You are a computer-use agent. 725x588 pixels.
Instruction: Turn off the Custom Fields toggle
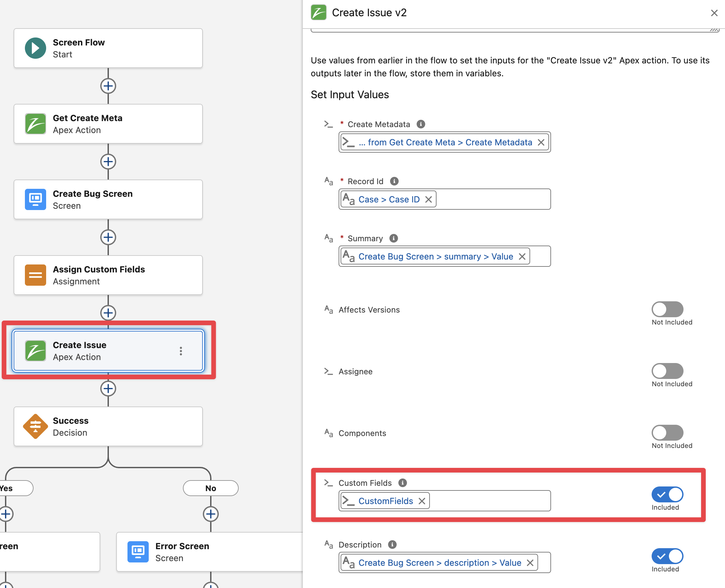[667, 494]
